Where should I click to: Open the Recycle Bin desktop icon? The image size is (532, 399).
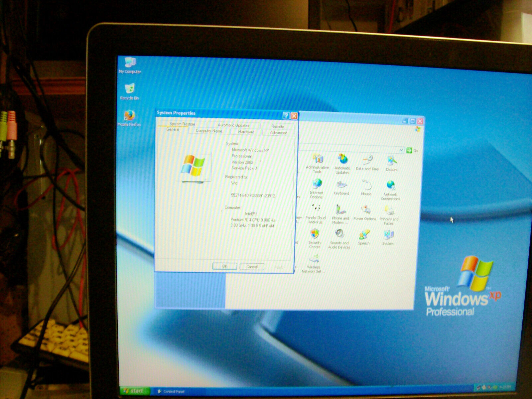129,91
